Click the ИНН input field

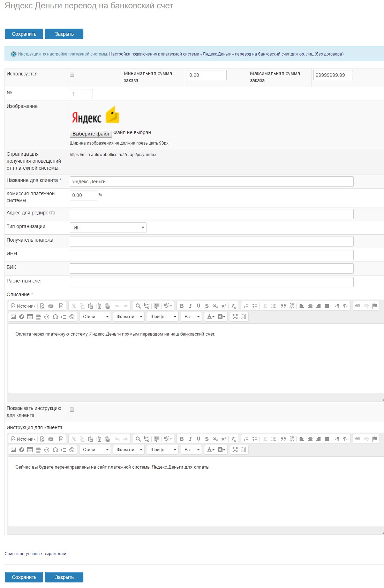coord(211,255)
